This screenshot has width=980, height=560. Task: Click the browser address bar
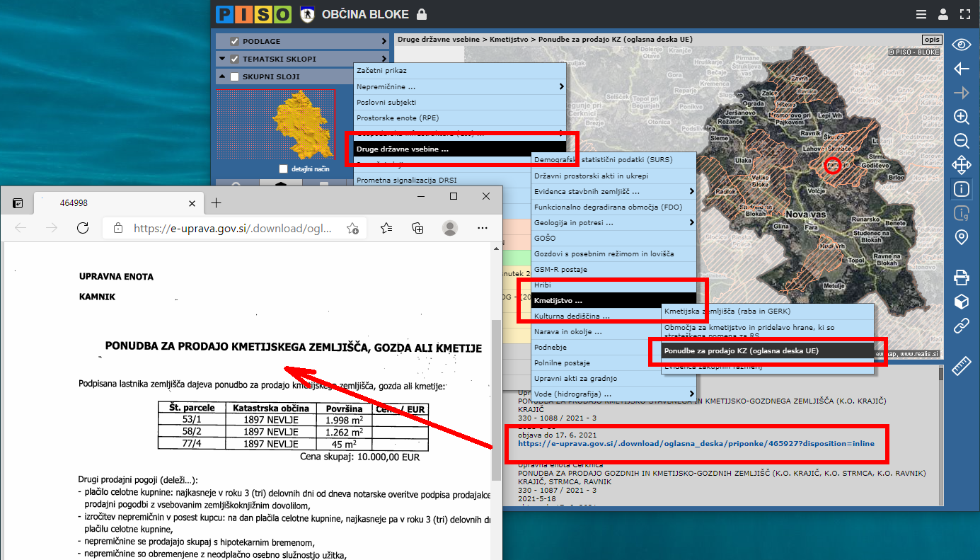[x=234, y=228]
